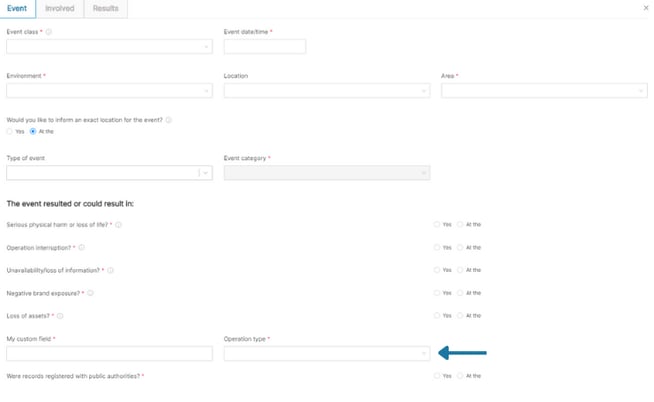Close the event form with X icon
The height and width of the screenshot is (402, 654).
coord(645,8)
